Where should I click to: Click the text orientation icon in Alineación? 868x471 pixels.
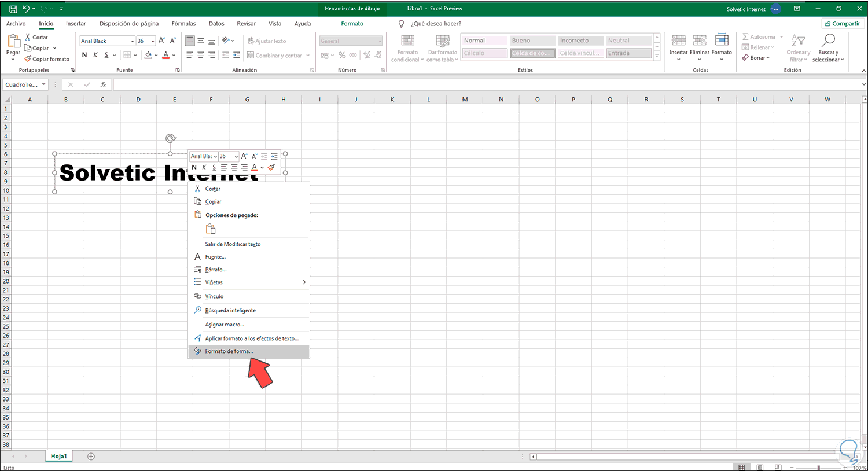point(226,41)
